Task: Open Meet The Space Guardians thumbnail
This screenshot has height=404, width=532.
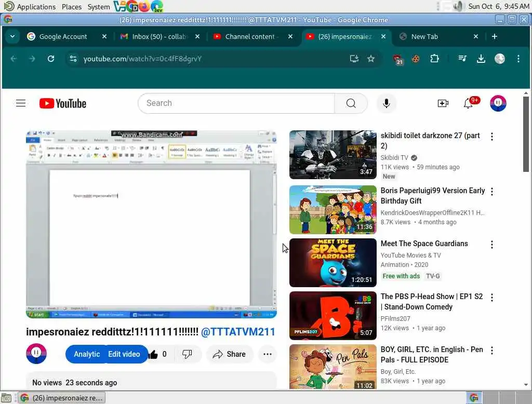Action: (x=333, y=263)
